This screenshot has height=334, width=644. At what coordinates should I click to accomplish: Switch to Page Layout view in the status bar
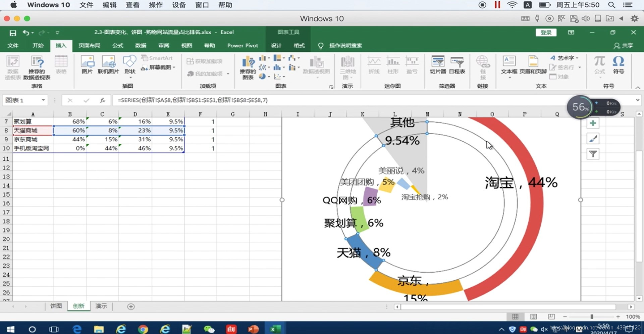(533, 317)
